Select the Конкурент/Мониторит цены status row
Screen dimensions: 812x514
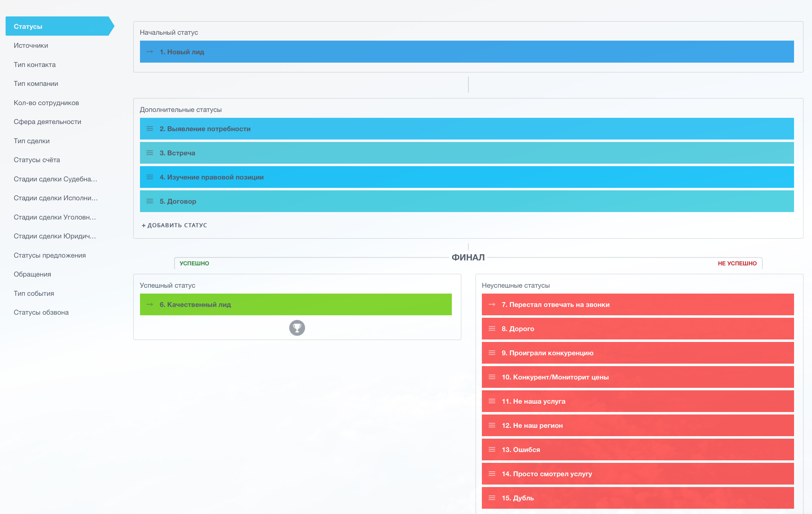tap(637, 377)
